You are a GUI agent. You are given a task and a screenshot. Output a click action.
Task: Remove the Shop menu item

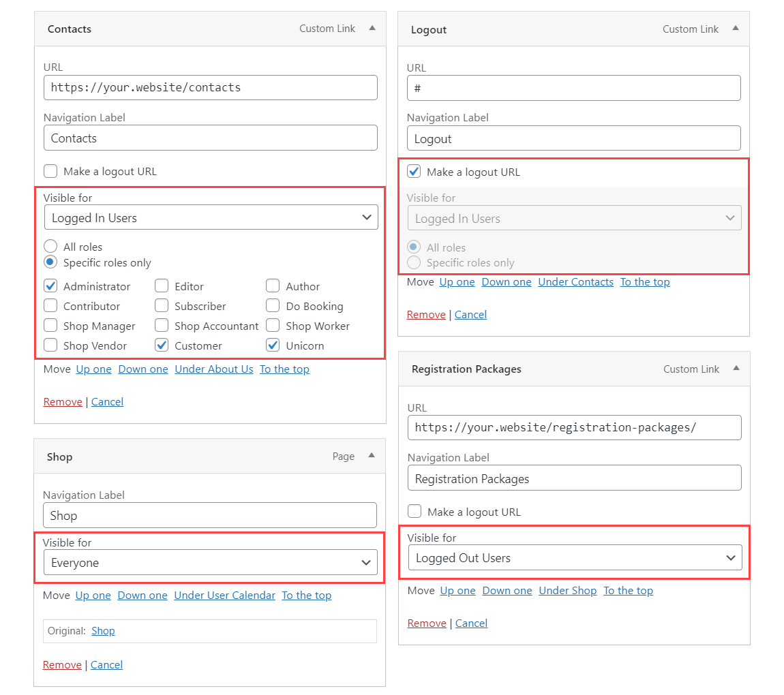(x=62, y=664)
